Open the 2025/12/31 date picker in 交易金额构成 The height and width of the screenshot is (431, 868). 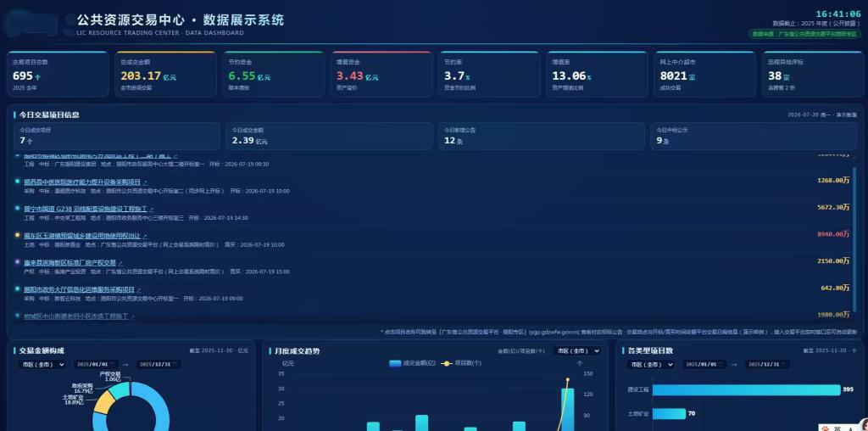(159, 365)
